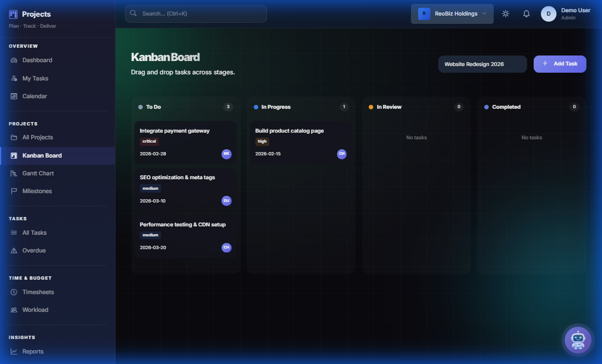Open the notification bell
This screenshot has height=364, width=602.
(526, 14)
